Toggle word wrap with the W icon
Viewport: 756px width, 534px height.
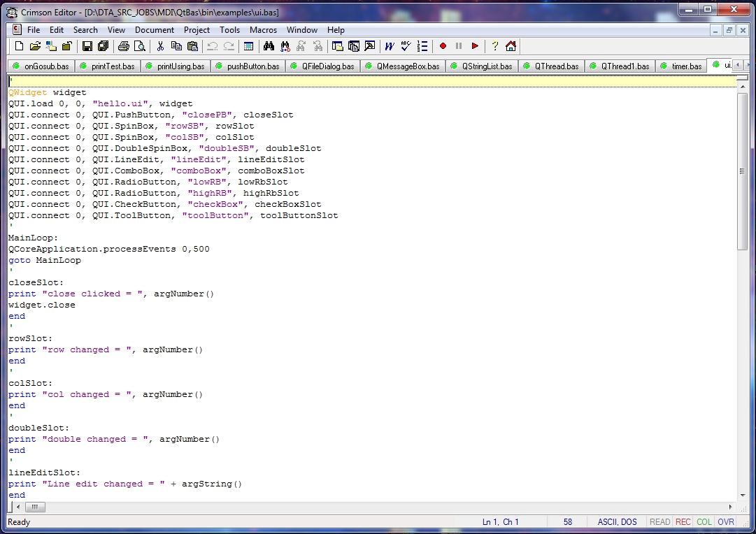coord(389,46)
